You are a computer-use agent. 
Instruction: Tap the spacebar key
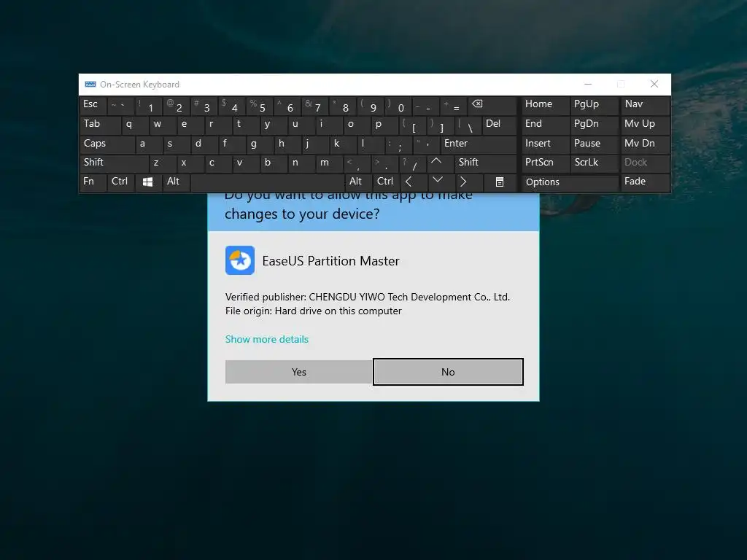pos(267,182)
